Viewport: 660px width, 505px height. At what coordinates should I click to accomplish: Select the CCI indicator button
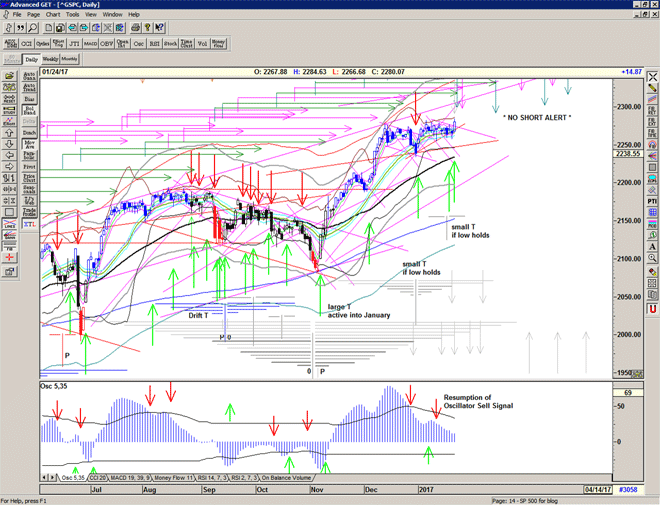(x=26, y=43)
